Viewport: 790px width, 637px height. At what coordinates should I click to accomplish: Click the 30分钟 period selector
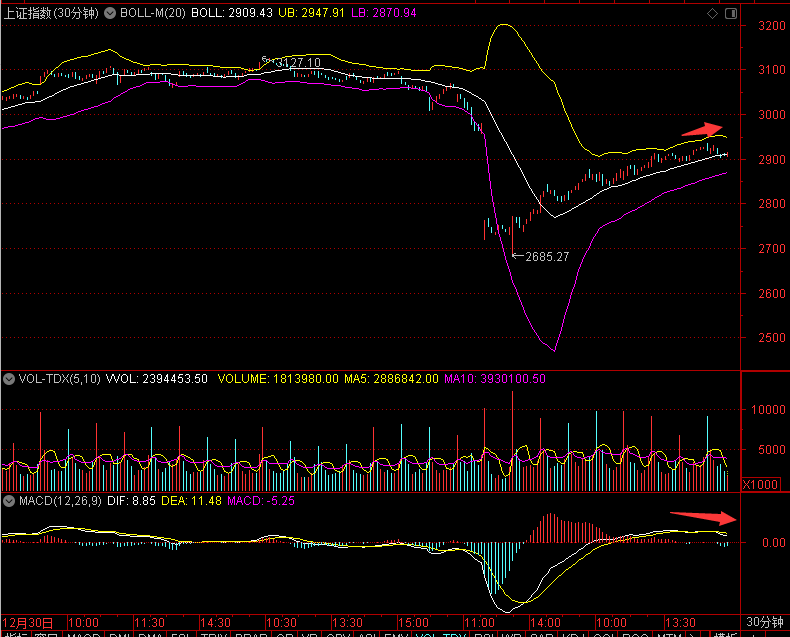tap(764, 622)
